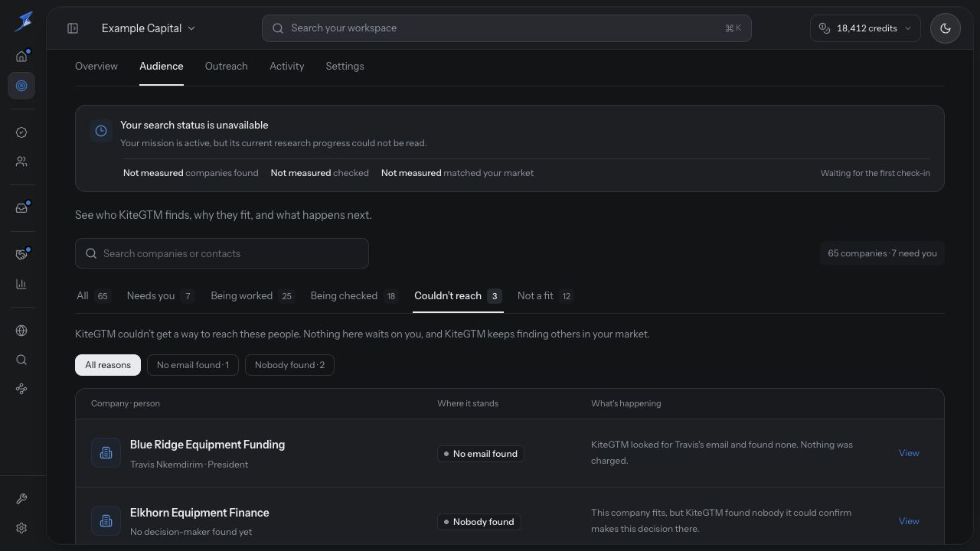Select the target mission icon in sidebar
The height and width of the screenshot is (551, 980).
click(21, 86)
